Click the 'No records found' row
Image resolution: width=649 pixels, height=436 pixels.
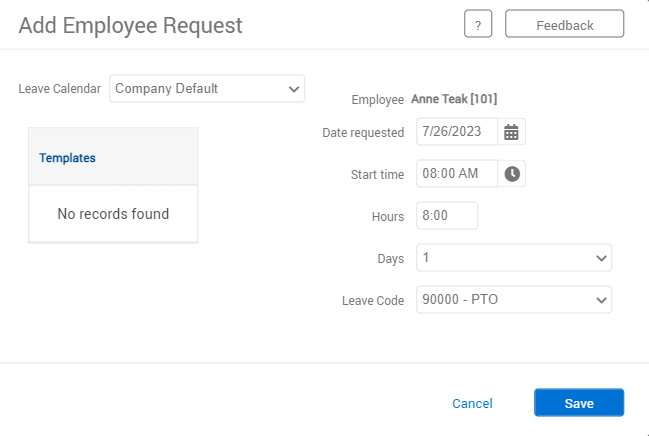coord(113,214)
